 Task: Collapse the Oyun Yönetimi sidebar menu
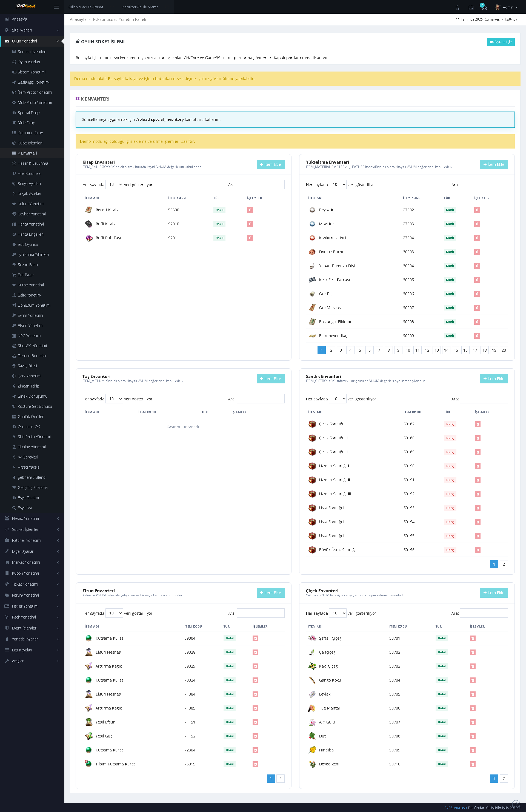pyautogui.click(x=32, y=41)
